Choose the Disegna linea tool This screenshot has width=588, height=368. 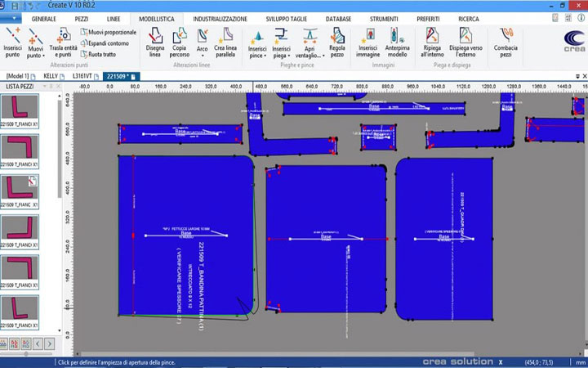(154, 41)
